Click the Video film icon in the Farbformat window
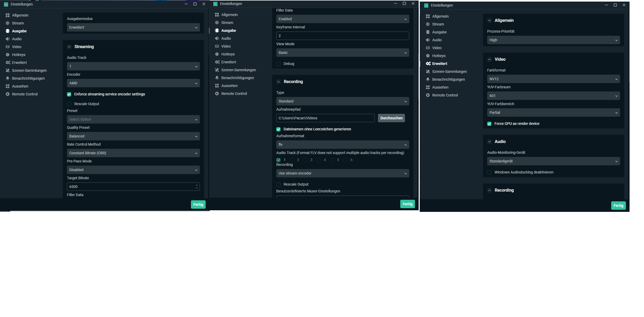 tap(428, 48)
